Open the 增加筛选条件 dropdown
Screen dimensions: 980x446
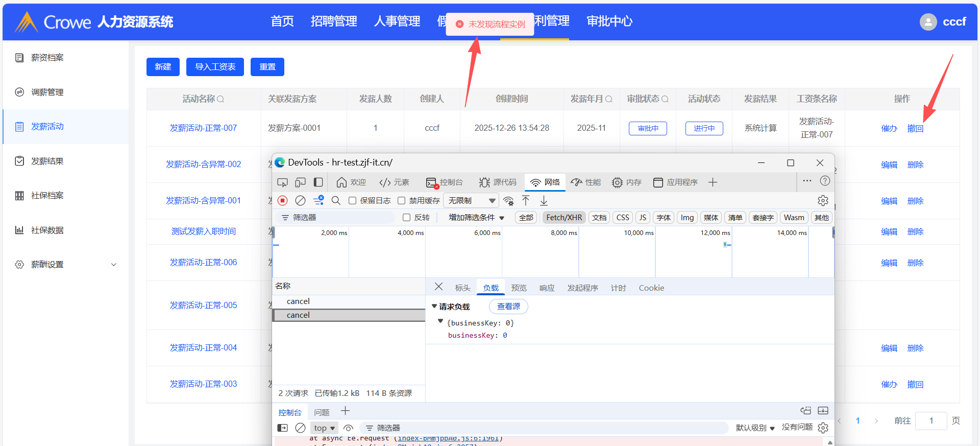point(476,218)
